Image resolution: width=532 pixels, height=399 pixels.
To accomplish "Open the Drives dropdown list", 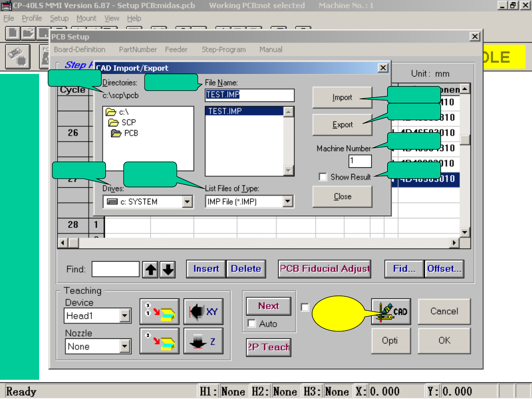I will [x=187, y=202].
